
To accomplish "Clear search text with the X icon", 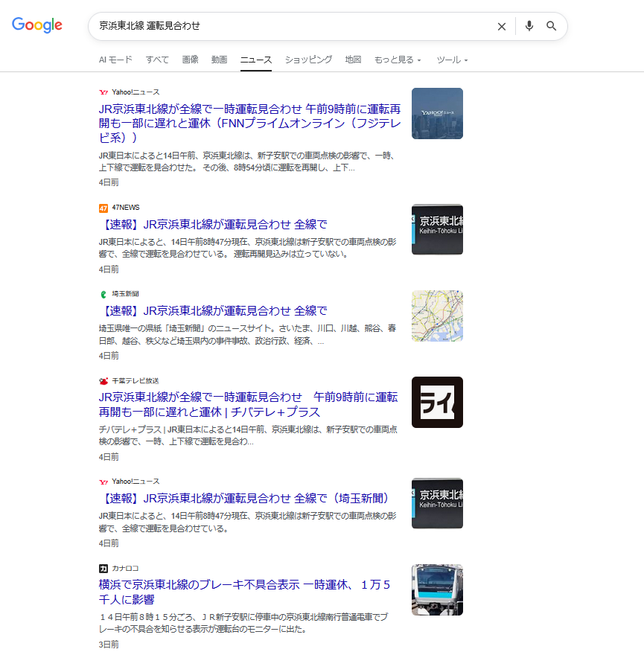I will coord(501,26).
